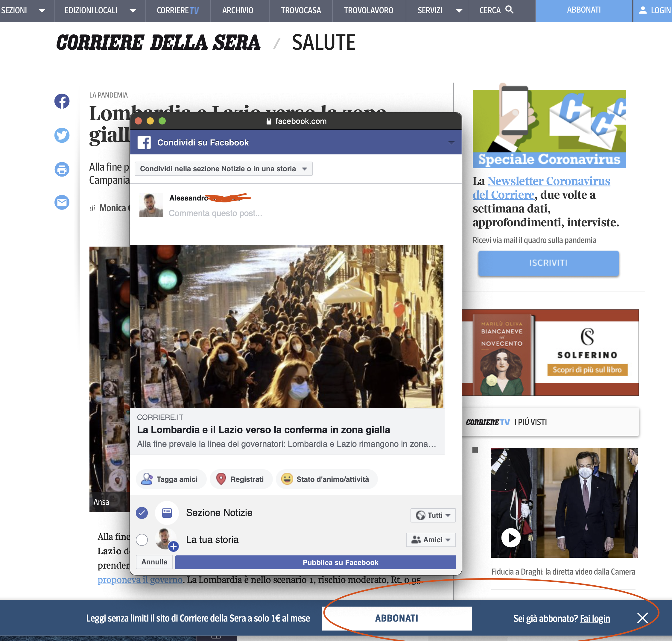Share article via Twitter sidebar icon
This screenshot has height=641, width=672.
(x=62, y=135)
